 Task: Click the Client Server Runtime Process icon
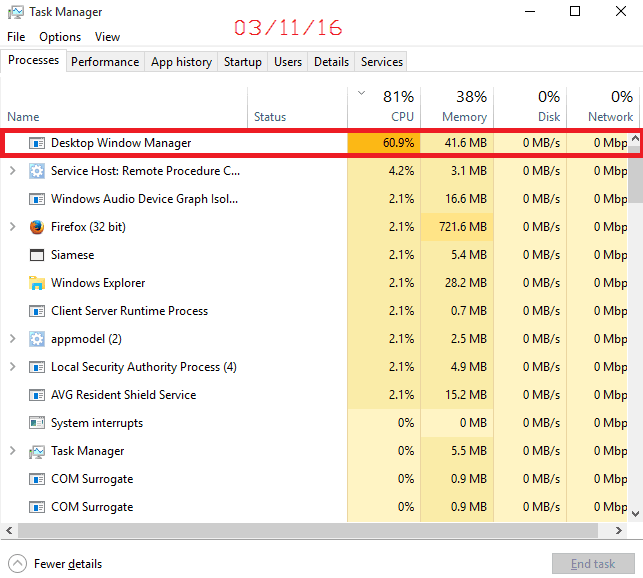click(36, 311)
